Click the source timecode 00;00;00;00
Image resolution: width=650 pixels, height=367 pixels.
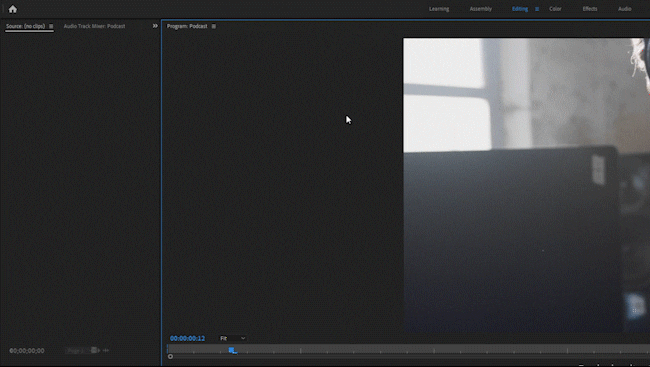27,351
